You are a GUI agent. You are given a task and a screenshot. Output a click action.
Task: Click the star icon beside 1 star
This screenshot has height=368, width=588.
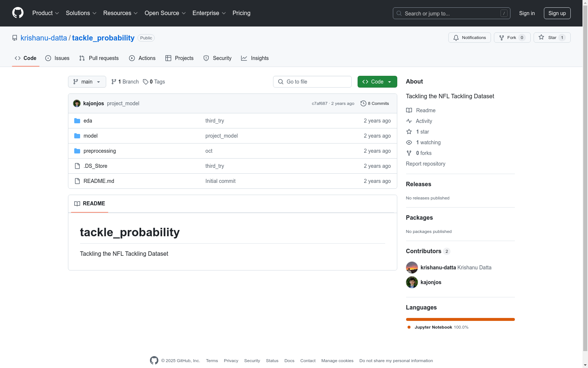point(409,132)
